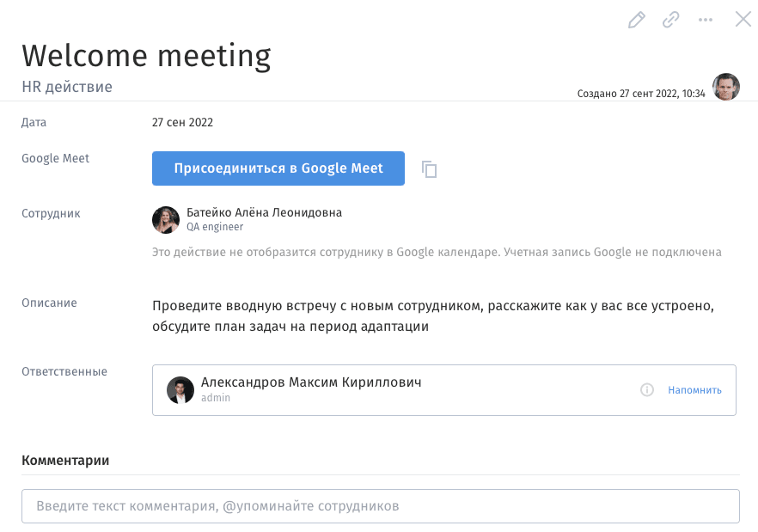Open Александров Максим Кириллович name
758x532 pixels.
pyautogui.click(x=311, y=382)
